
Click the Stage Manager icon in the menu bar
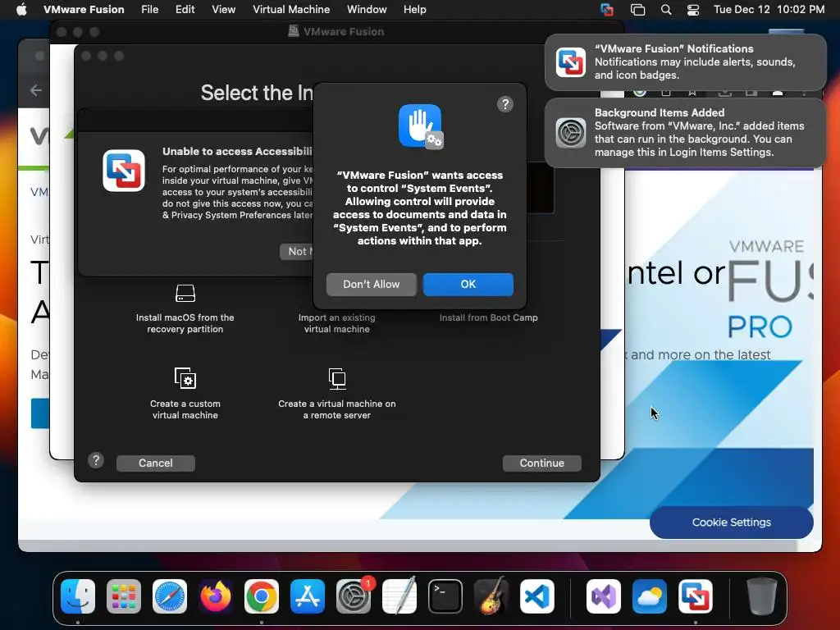coord(637,9)
